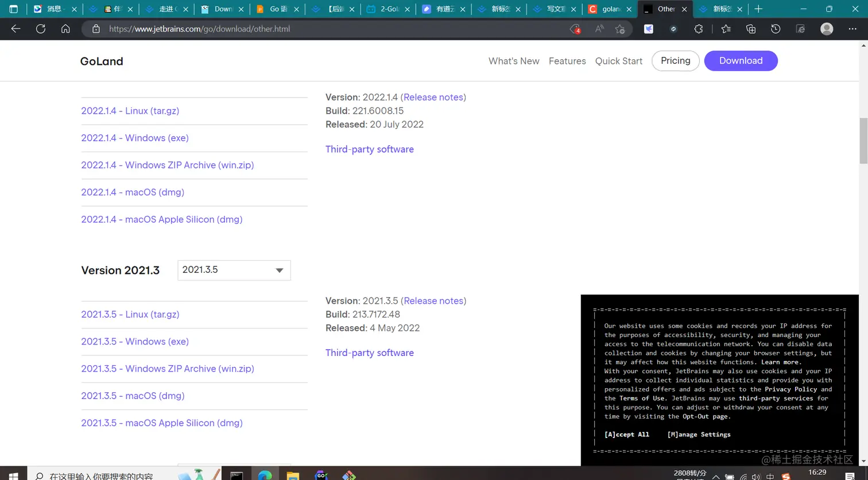Switch to the '消息' tab
The image size is (868, 480).
(54, 9)
